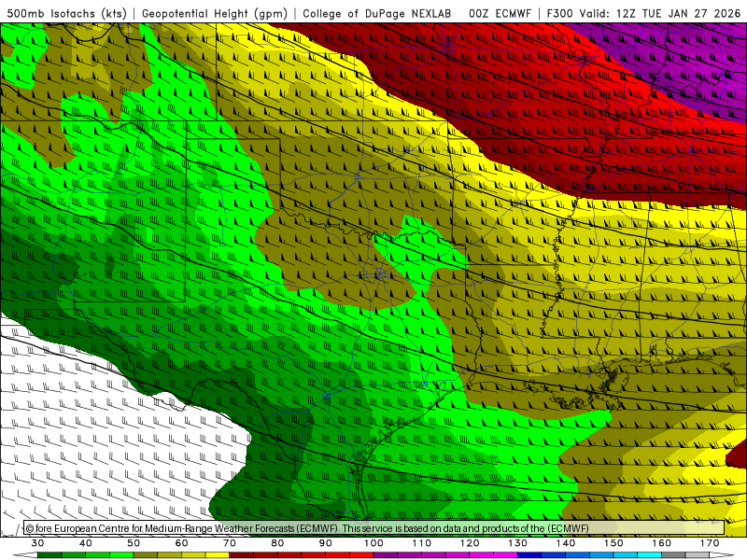The image size is (747, 560).
Task: Click the 'Valid: 12Z TUE JAN 27 2026' text
Action: (x=660, y=13)
